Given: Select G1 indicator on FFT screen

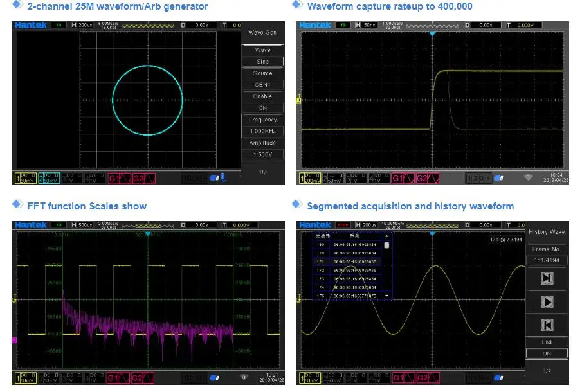Looking at the screenshot, I should click(118, 379).
